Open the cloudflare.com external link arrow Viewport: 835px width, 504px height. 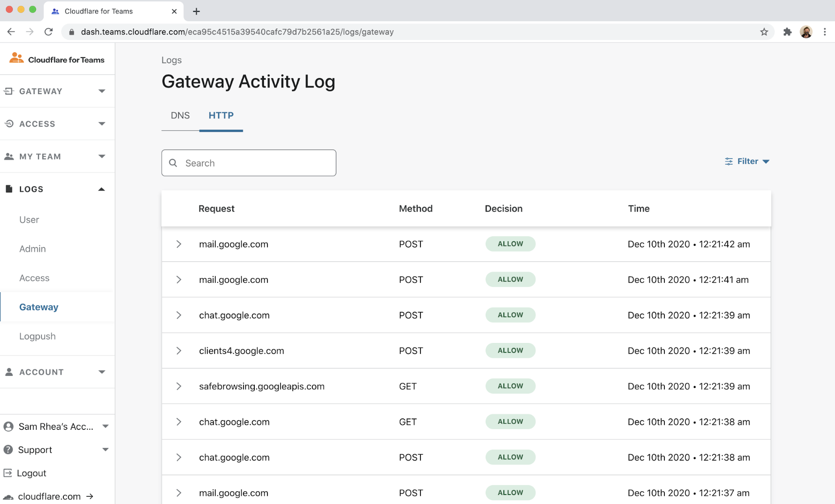90,496
